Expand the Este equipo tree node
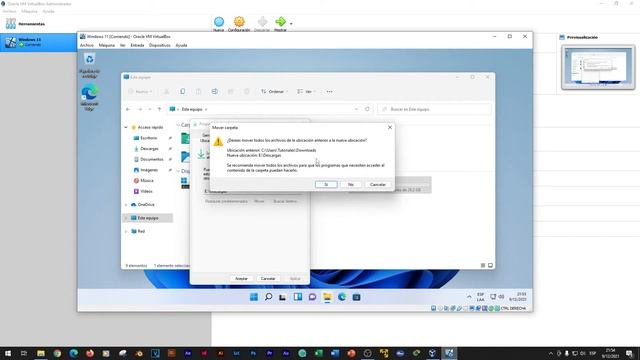 coord(126,218)
